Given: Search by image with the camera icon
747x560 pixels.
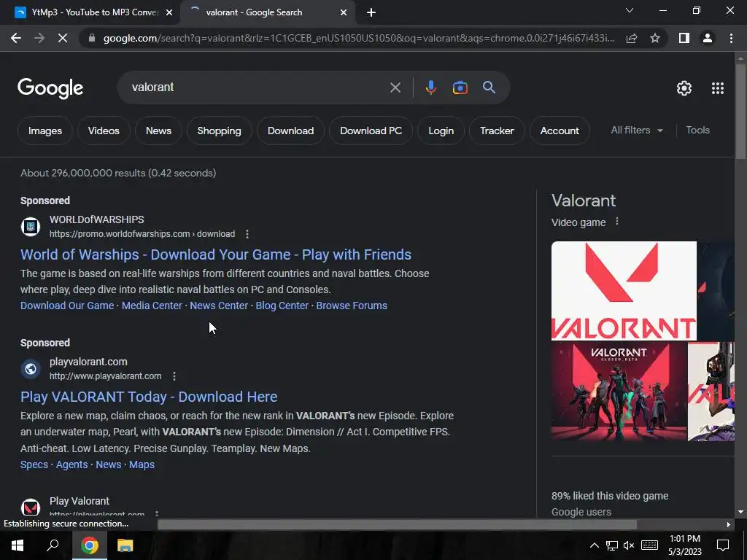Looking at the screenshot, I should 460,87.
